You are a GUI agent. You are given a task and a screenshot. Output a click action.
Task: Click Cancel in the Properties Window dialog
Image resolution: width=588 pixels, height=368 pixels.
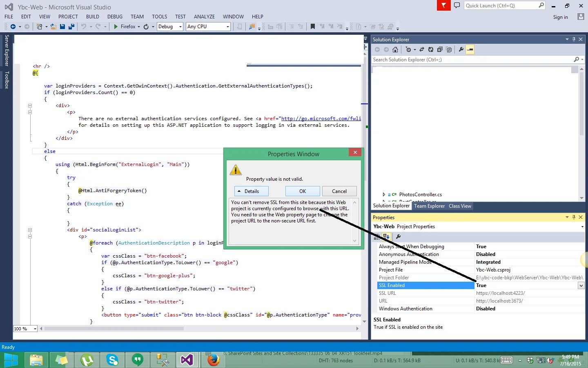[339, 191]
